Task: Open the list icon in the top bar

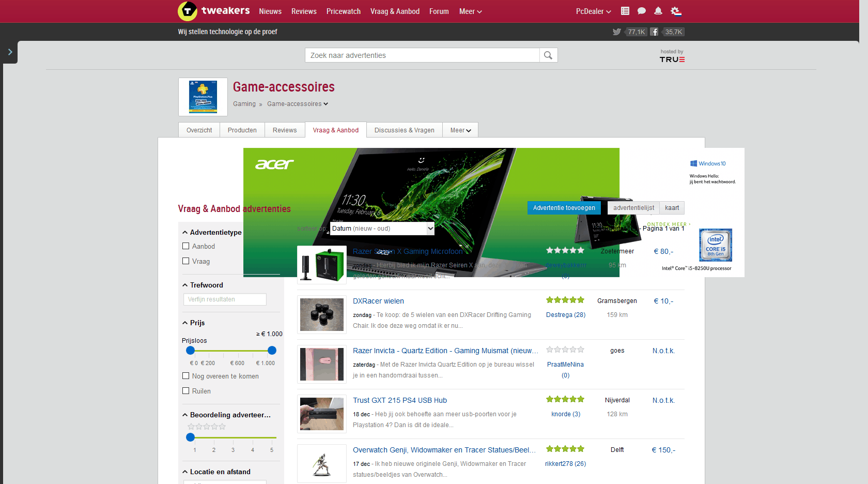Action: coord(625,11)
